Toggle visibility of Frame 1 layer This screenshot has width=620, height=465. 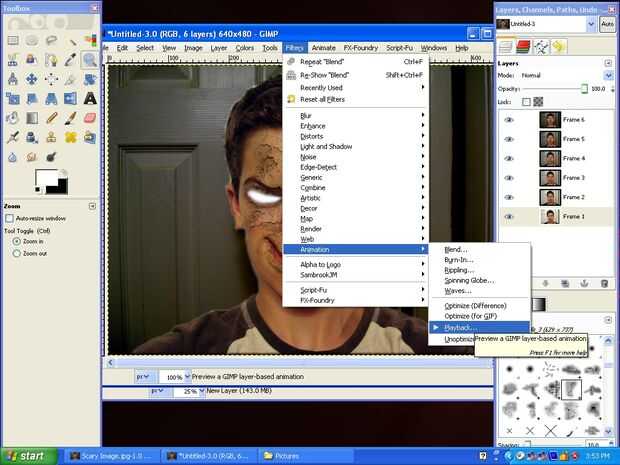(x=509, y=217)
